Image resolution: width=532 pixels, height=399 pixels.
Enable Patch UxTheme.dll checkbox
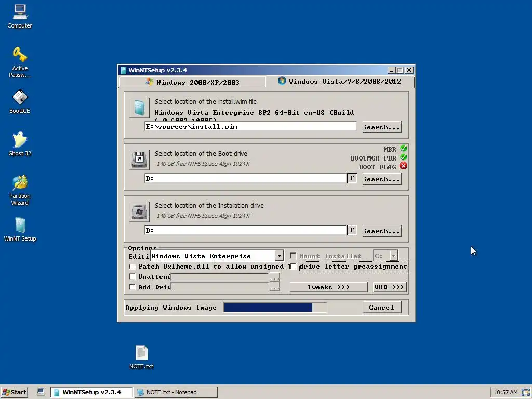[132, 267]
